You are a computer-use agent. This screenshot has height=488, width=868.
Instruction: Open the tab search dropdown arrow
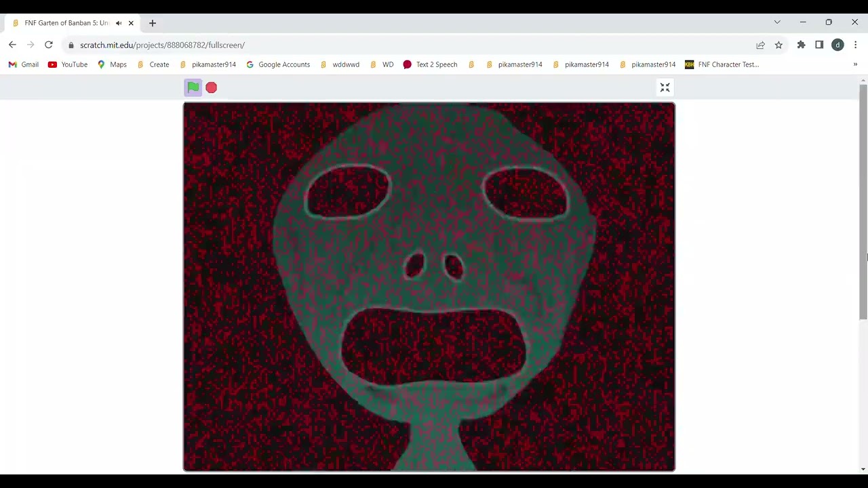coord(777,22)
